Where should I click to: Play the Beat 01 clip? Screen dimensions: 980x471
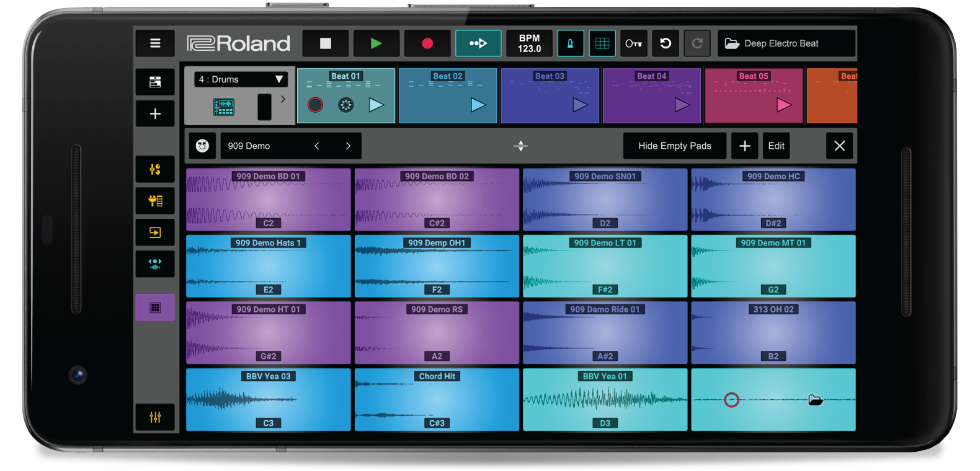(x=376, y=105)
